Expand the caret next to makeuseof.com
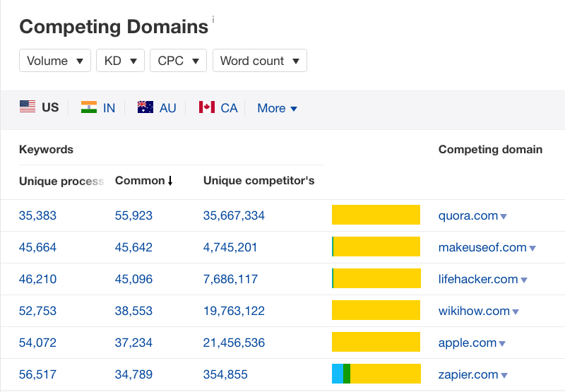The height and width of the screenshot is (392, 565). 533,248
